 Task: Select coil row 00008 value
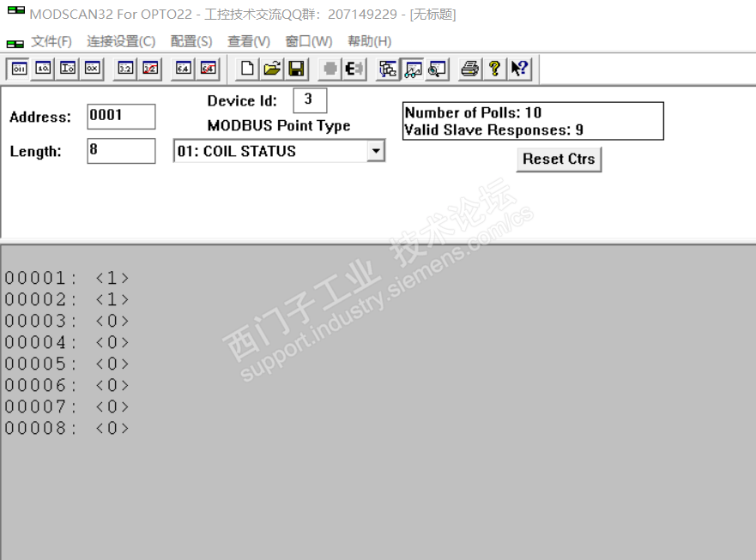click(x=112, y=428)
